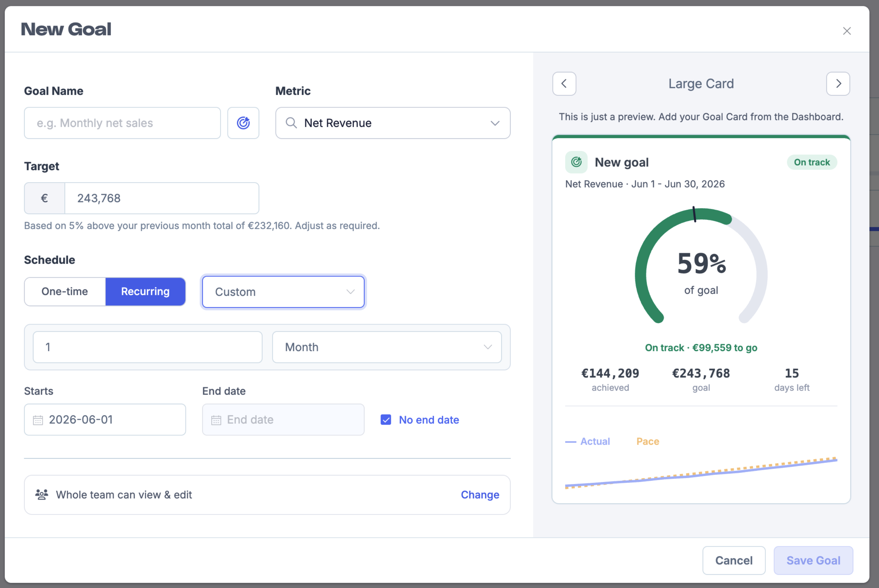Toggle the No end date checkbox
The image size is (879, 588).
386,420
